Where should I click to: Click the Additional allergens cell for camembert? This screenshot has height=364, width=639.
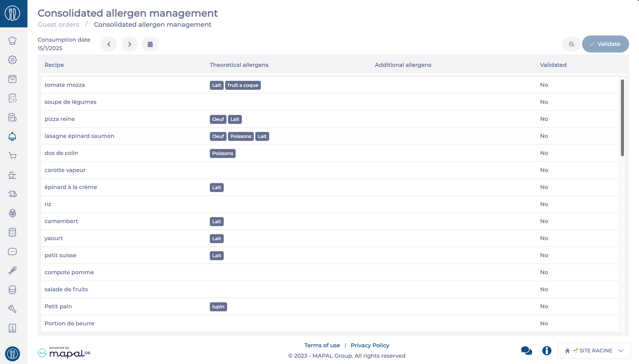click(454, 221)
